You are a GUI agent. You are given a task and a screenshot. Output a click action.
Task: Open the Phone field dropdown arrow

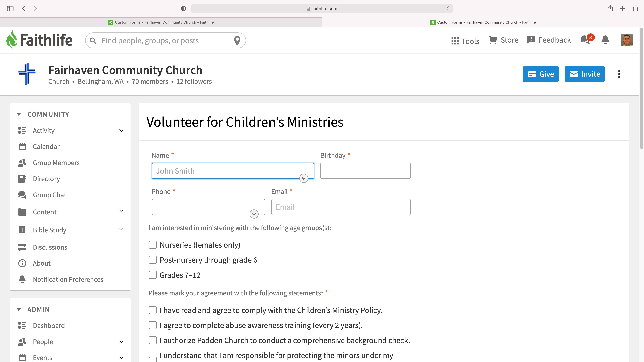pos(254,214)
